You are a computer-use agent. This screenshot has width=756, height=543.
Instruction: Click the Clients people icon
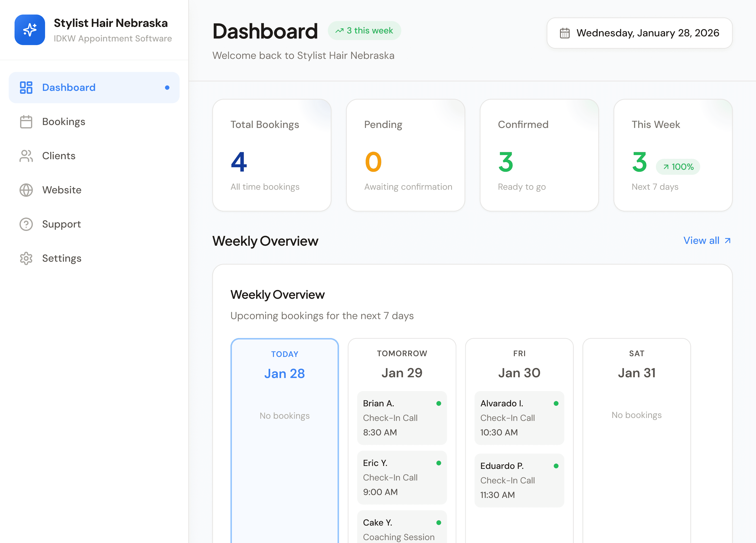click(x=26, y=156)
